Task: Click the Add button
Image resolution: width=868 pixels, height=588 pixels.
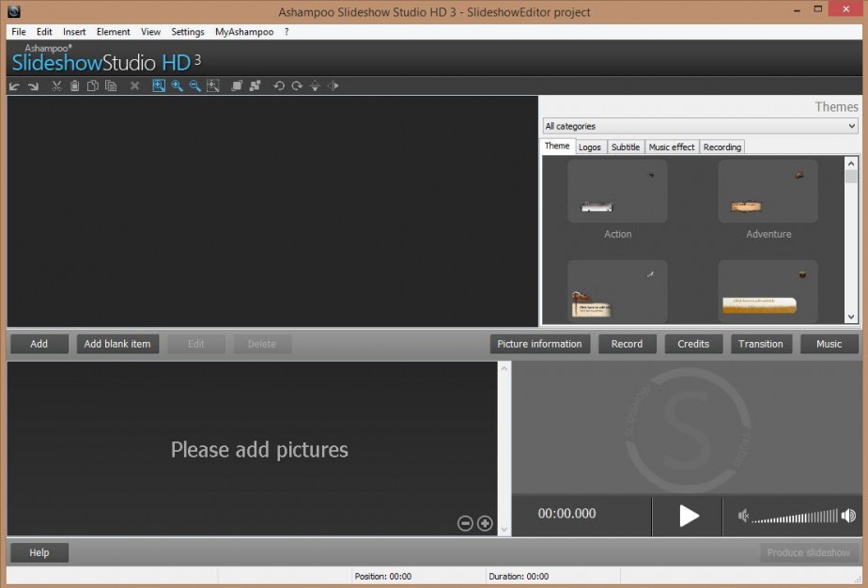Action: point(39,344)
